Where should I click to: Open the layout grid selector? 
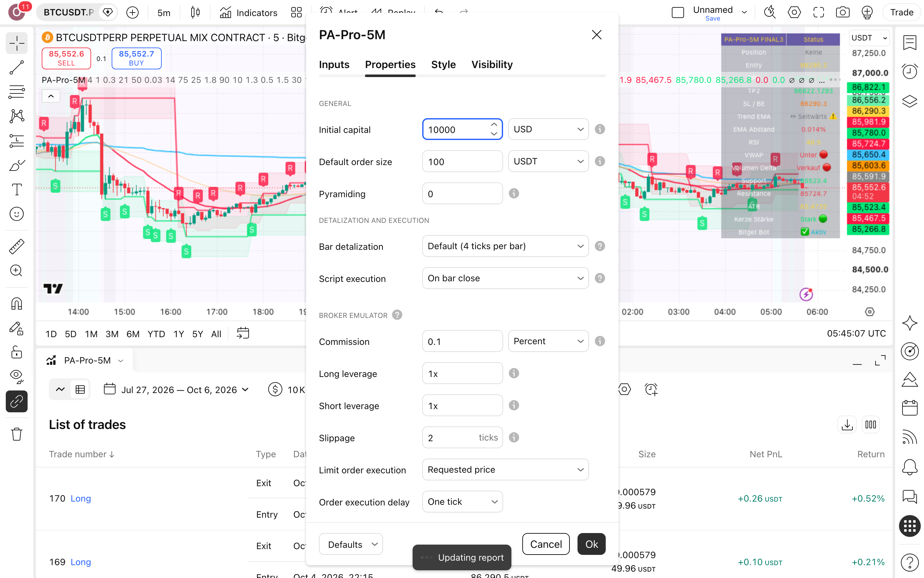296,13
